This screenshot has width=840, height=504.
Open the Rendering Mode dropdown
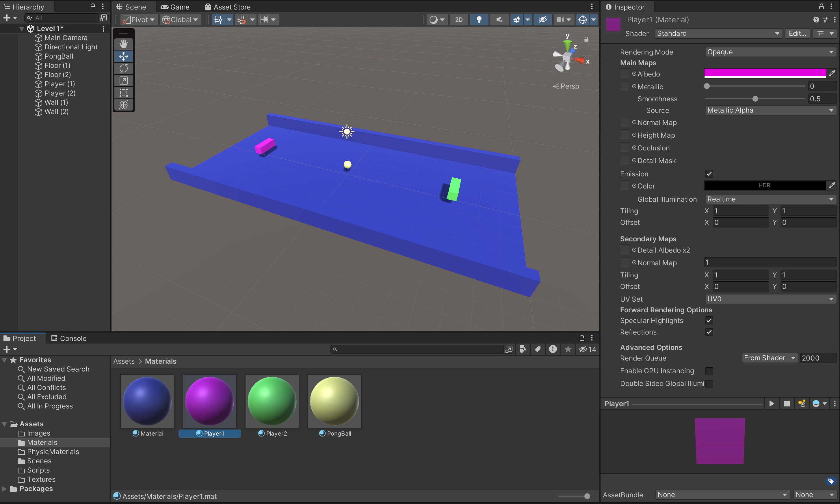(770, 52)
